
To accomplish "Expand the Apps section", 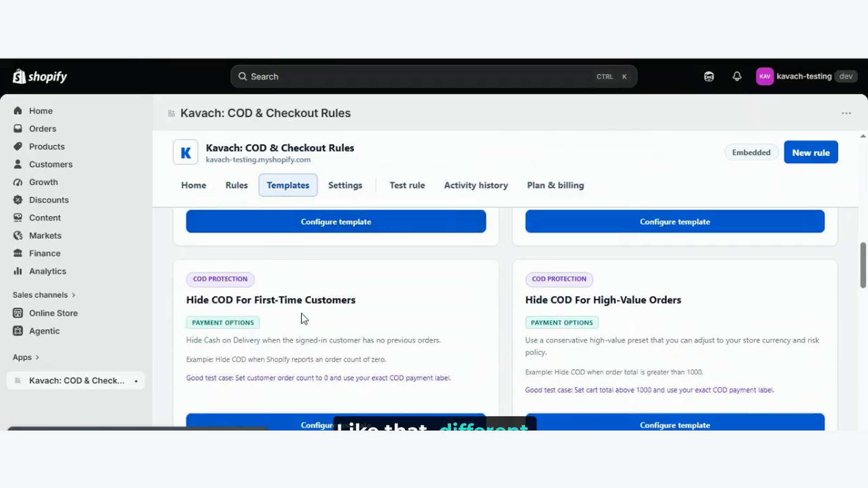I will 26,357.
